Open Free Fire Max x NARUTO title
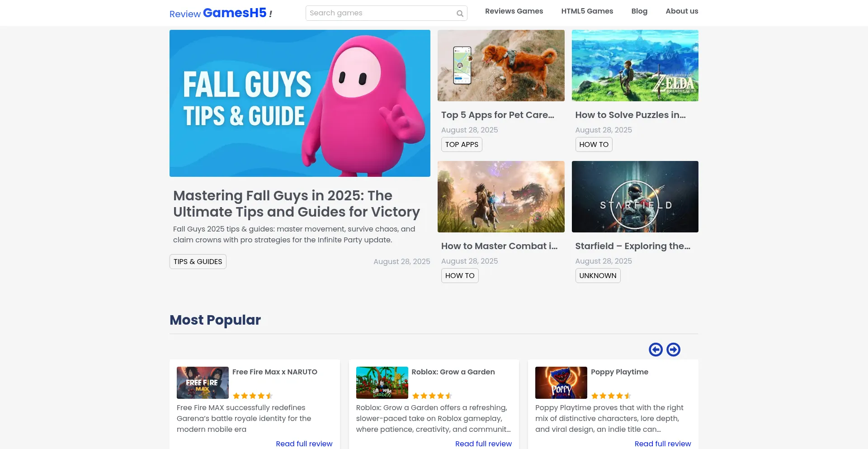Image resolution: width=868 pixels, height=449 pixels. [275, 372]
